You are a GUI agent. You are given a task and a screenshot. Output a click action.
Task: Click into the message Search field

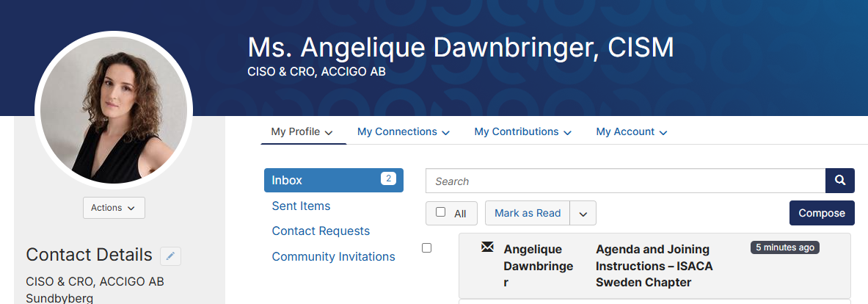coord(626,181)
